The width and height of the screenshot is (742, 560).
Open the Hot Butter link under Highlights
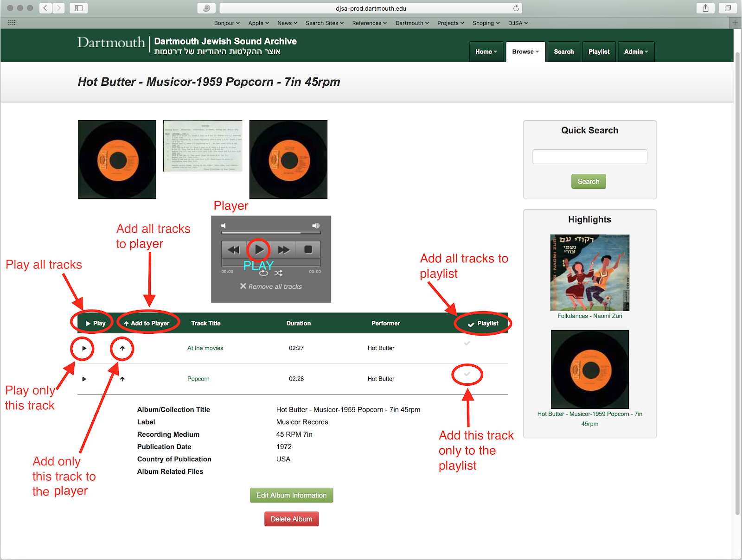589,419
